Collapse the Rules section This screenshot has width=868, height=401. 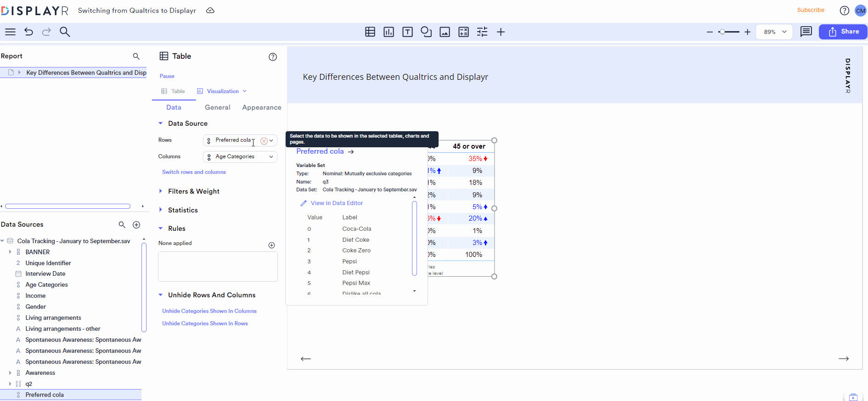click(160, 228)
